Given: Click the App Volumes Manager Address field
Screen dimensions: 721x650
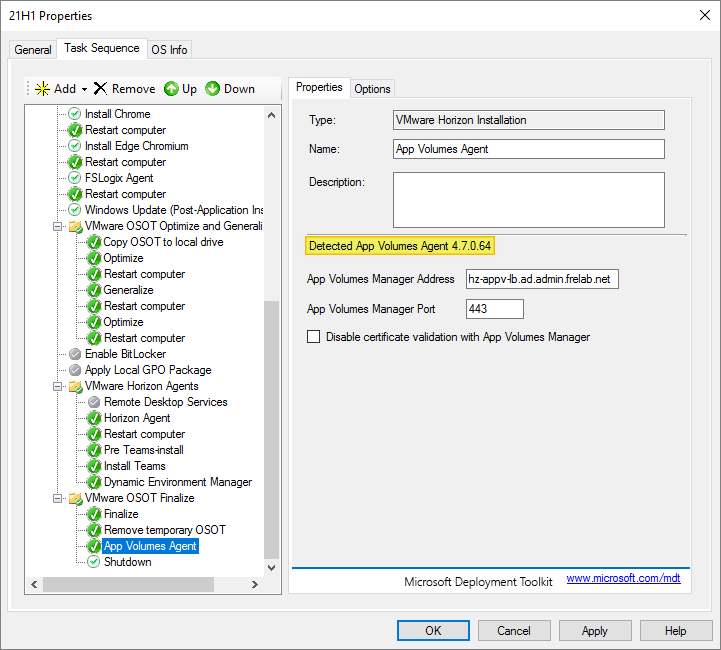Looking at the screenshot, I should click(542, 280).
